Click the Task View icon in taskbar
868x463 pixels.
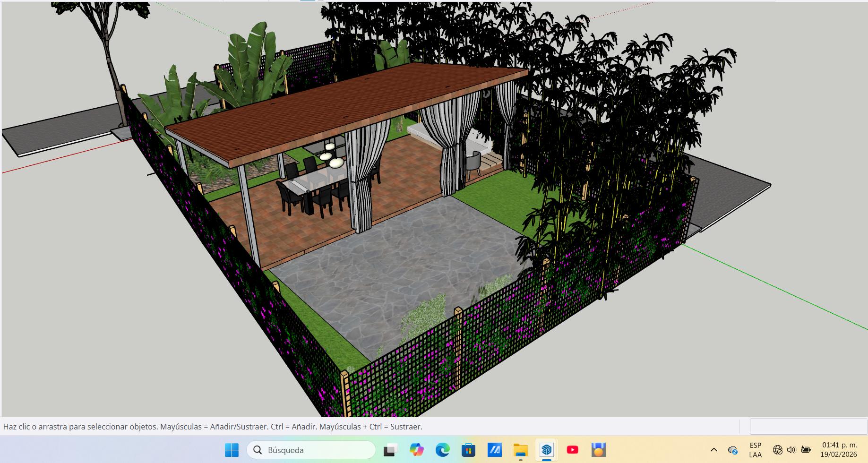point(390,450)
